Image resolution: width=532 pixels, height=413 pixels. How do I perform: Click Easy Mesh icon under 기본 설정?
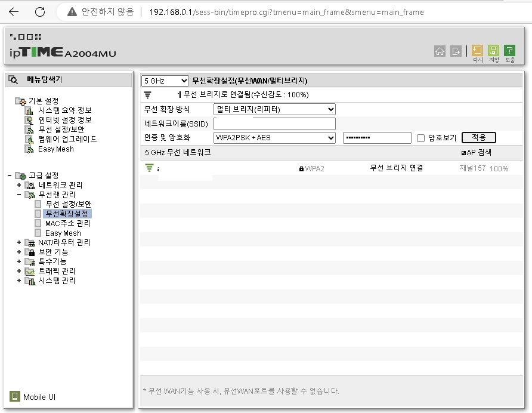(x=29, y=149)
